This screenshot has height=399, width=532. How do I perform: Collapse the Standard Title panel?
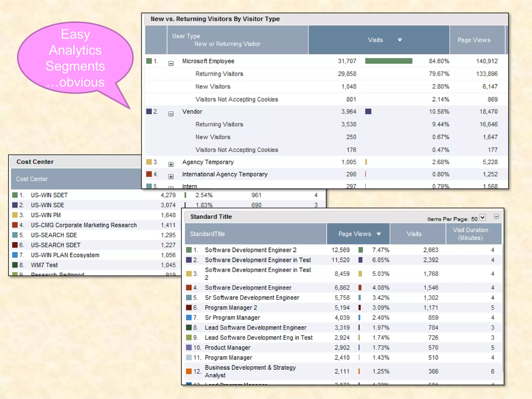[496, 216]
